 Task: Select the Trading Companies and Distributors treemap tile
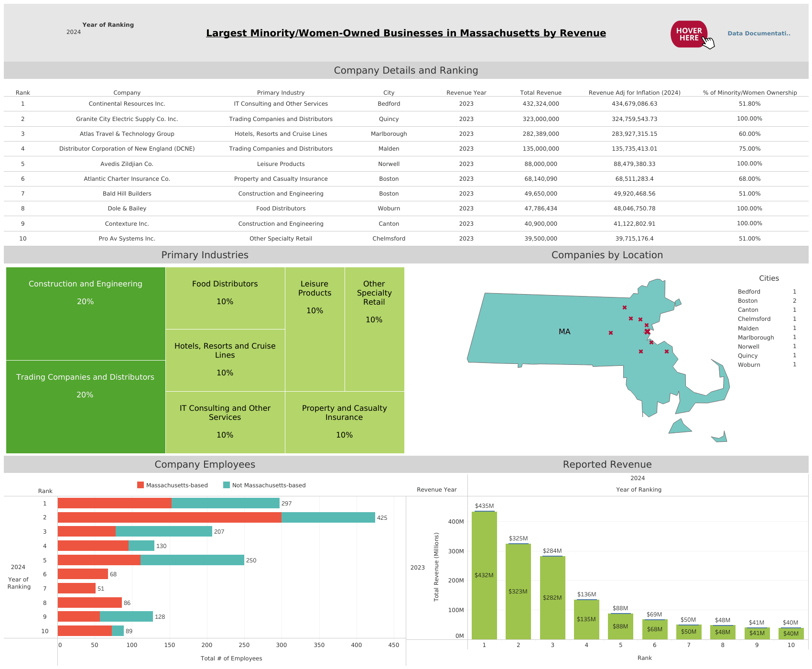click(86, 407)
